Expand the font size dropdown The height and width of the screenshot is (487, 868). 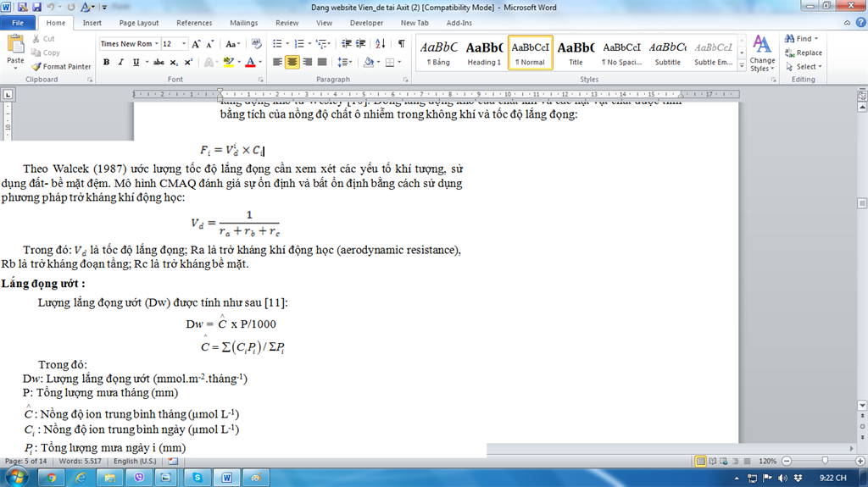184,44
